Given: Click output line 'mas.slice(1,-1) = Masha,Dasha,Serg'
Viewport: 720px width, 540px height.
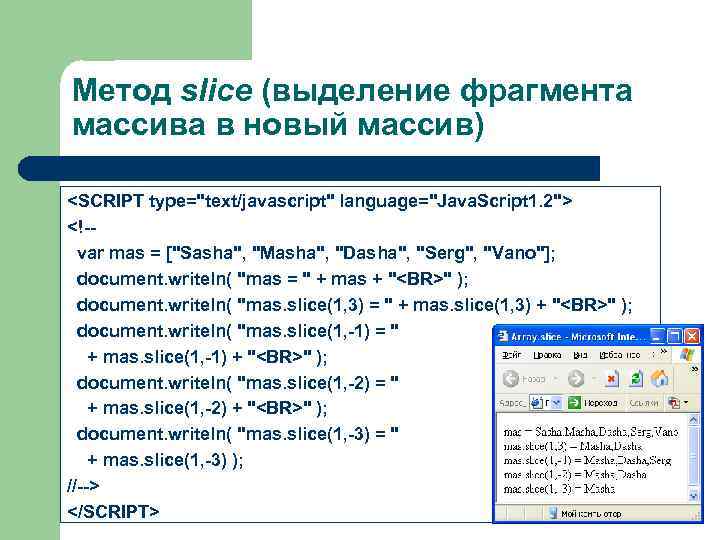Looking at the screenshot, I should click(x=587, y=460).
